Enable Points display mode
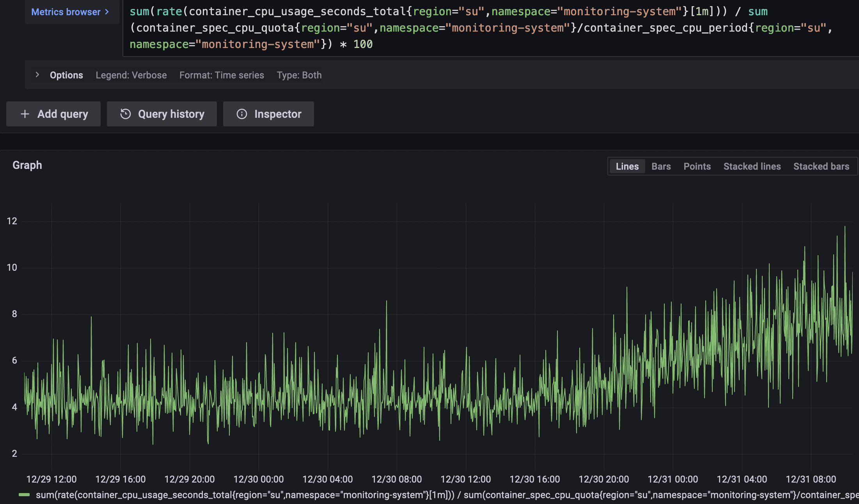 (697, 166)
